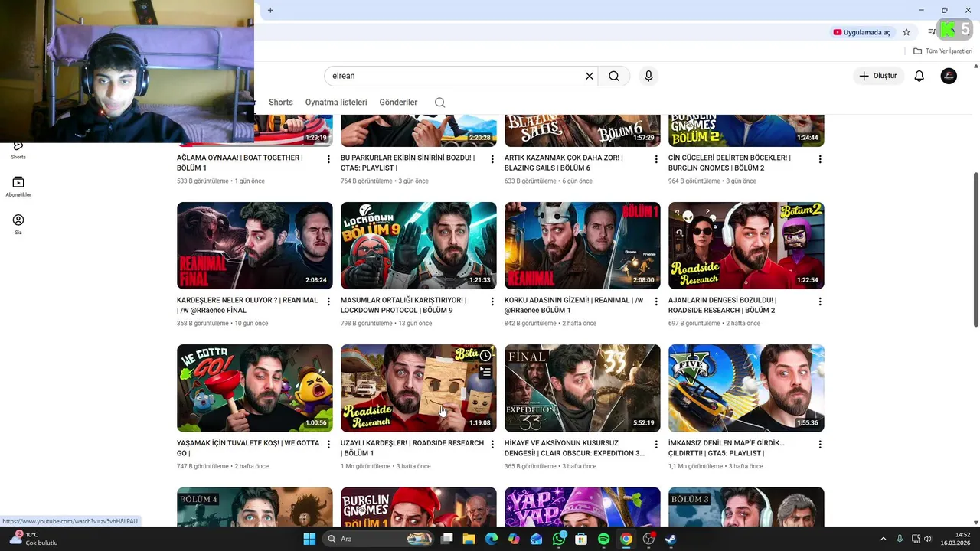Open options menu for AĞLAMA OYNAAA video
Viewport: 980px width, 551px height.
pyautogui.click(x=328, y=159)
